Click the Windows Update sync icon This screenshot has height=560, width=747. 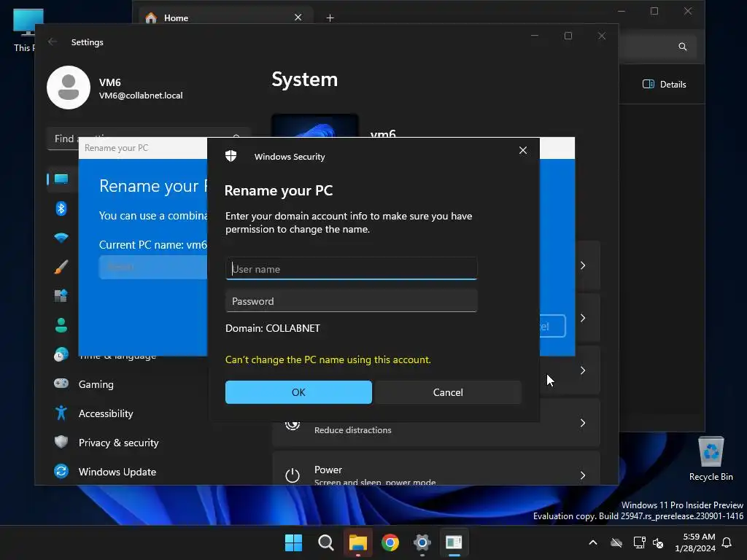point(61,471)
